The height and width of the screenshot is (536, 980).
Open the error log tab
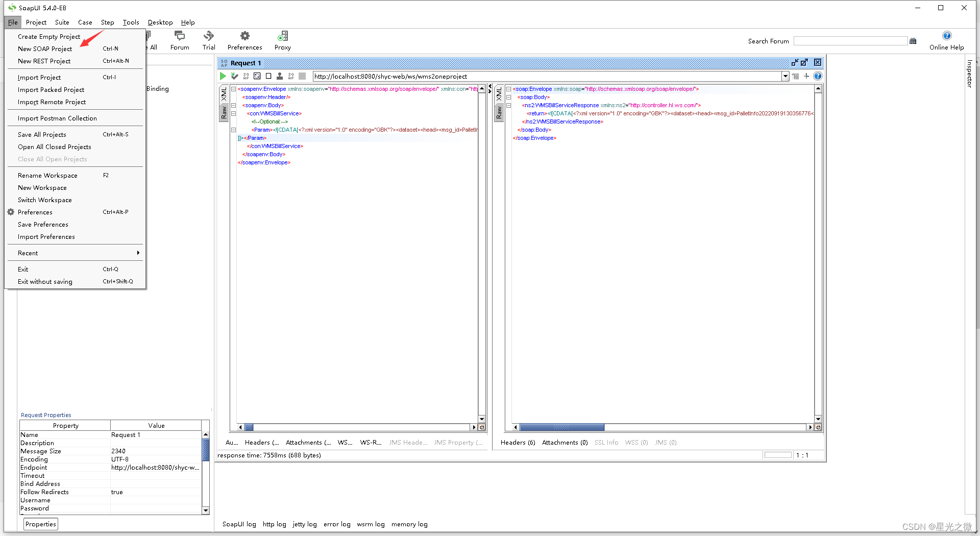pyautogui.click(x=337, y=524)
